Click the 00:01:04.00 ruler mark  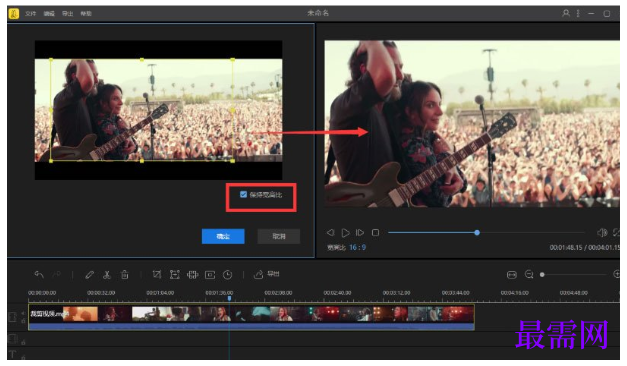tap(160, 293)
